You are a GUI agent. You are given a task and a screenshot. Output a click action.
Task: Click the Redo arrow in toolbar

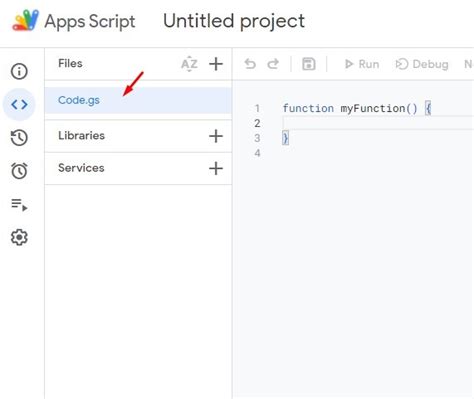[273, 64]
